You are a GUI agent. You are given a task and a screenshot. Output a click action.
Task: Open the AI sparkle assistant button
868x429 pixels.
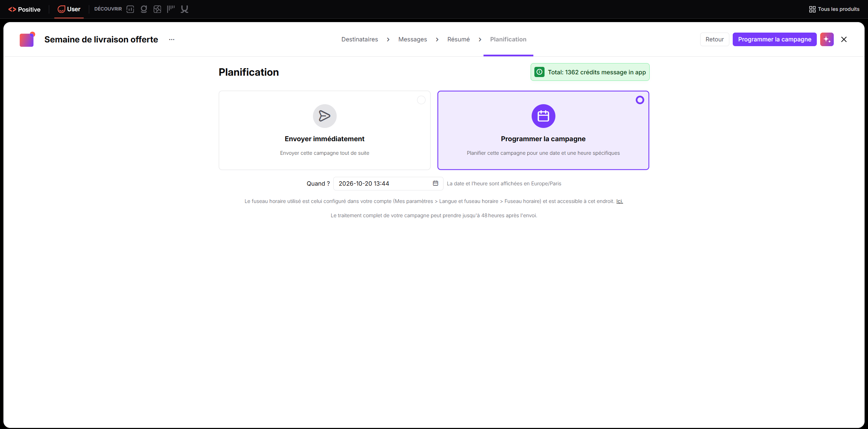tap(827, 39)
